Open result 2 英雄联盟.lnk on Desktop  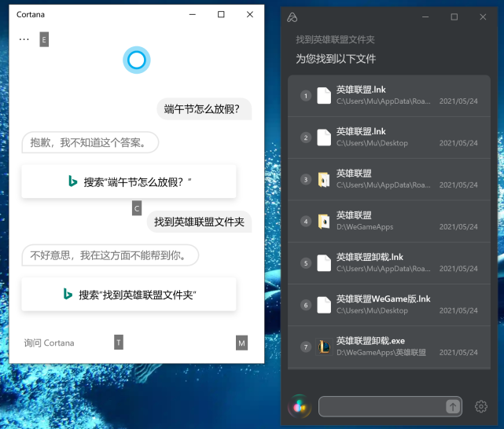[x=389, y=137]
